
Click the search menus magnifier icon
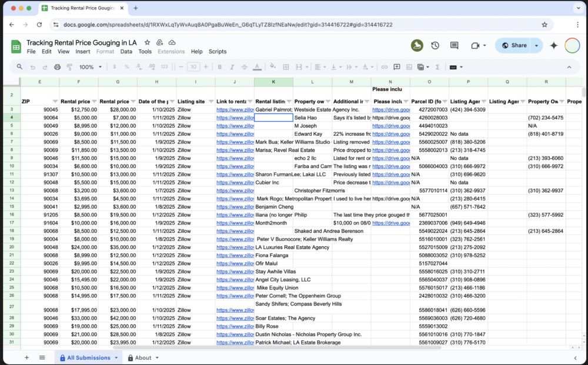19,67
